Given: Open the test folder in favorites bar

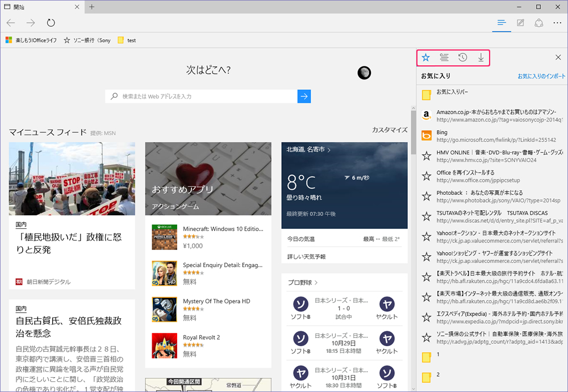Looking at the screenshot, I should coord(127,40).
